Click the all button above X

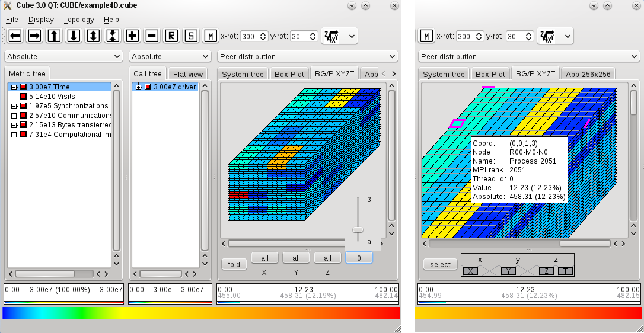point(265,258)
